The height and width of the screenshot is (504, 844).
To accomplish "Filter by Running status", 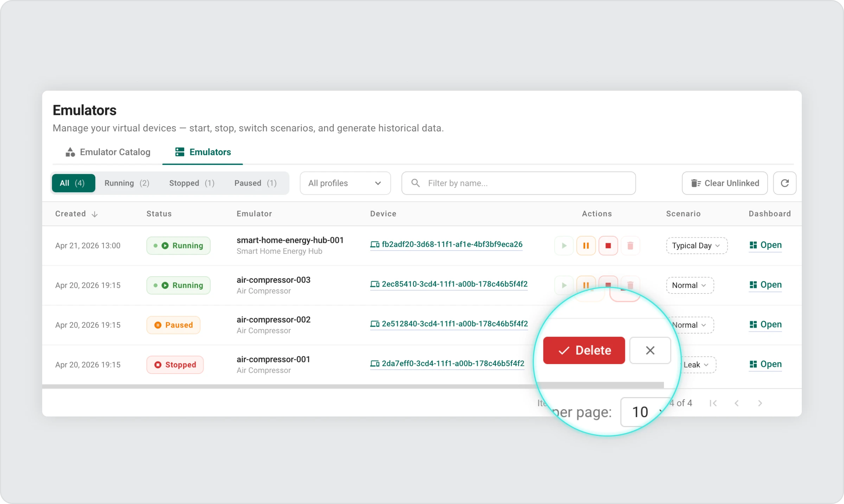I will [x=127, y=183].
